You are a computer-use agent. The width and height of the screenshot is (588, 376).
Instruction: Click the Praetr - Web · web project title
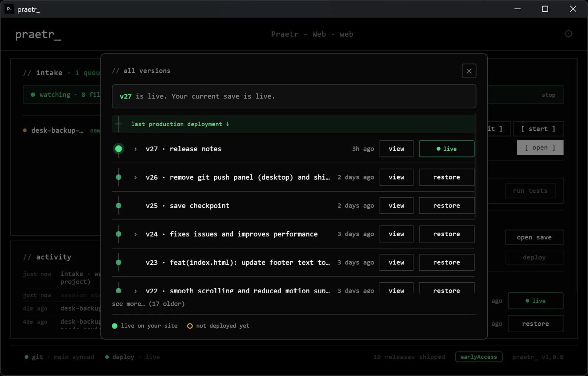[312, 34]
